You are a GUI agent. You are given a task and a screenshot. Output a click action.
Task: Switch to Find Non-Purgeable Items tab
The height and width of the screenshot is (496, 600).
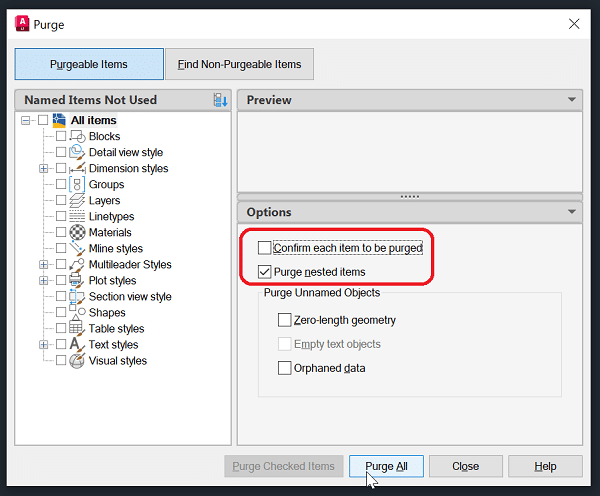(x=239, y=64)
